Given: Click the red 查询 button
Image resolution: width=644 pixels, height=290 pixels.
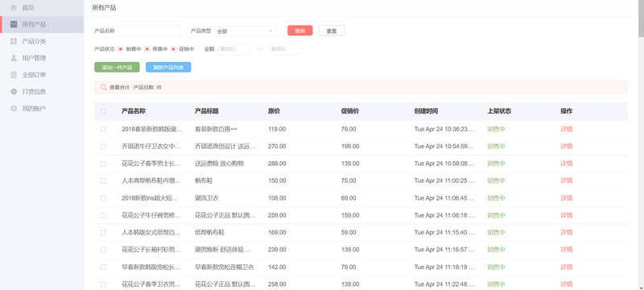Looking at the screenshot, I should 299,31.
